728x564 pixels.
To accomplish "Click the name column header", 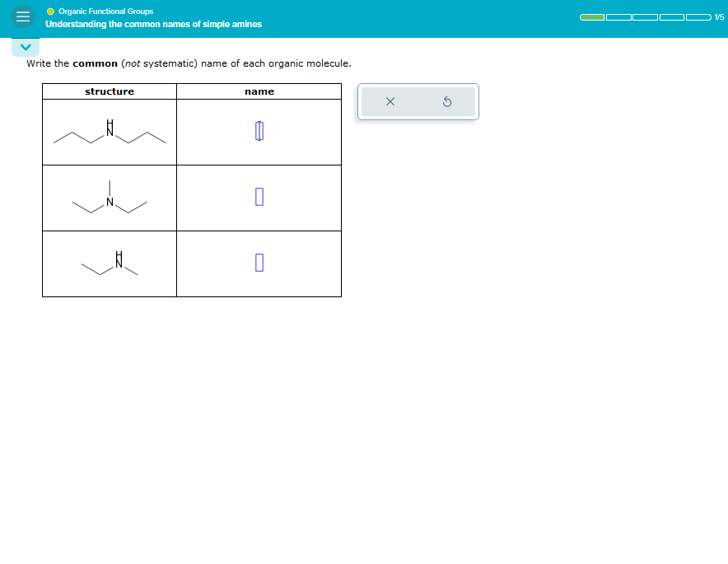I will [259, 91].
